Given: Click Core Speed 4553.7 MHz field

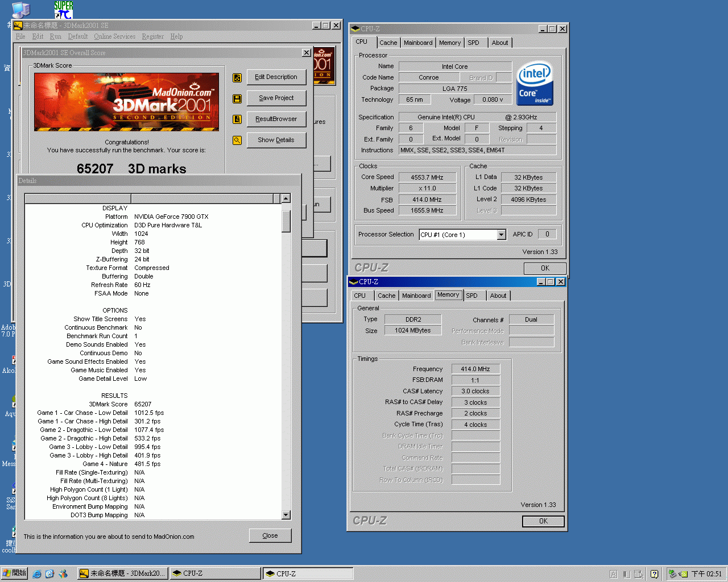Looking at the screenshot, I should click(427, 177).
